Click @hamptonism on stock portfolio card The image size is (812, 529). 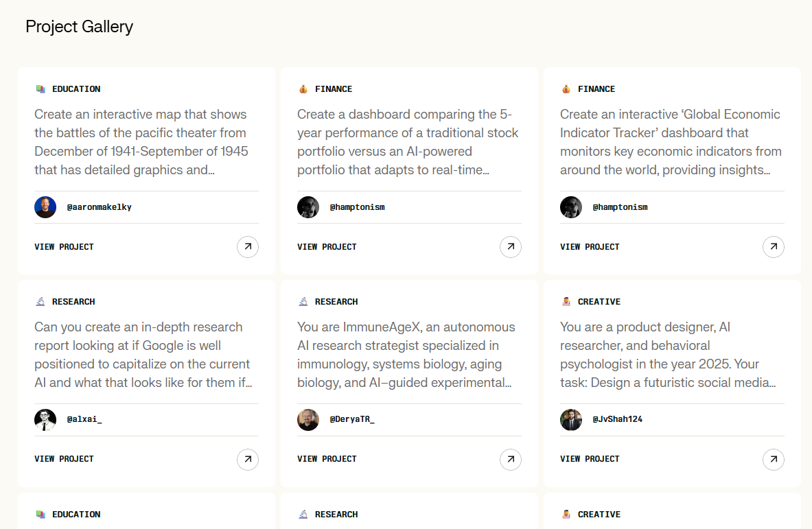pyautogui.click(x=357, y=207)
